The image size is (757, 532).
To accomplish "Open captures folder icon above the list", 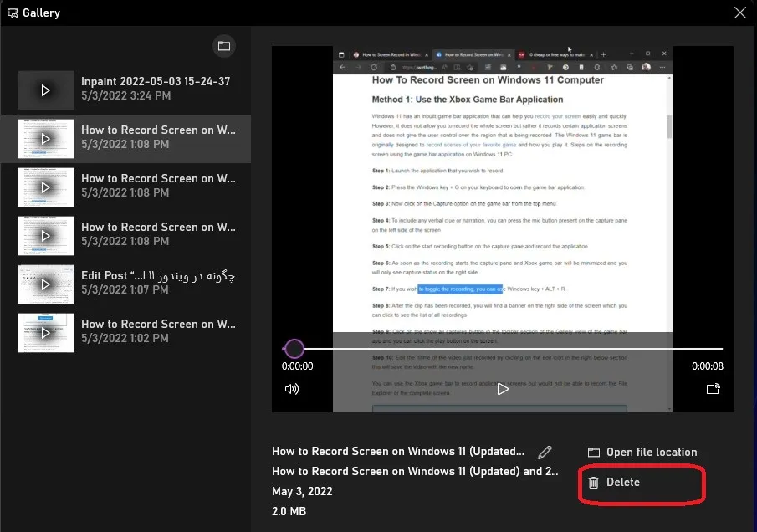I will (x=224, y=46).
